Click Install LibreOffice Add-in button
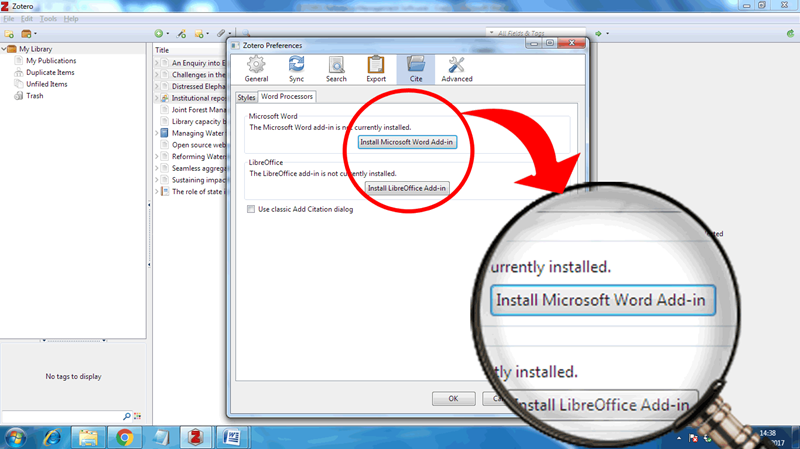The width and height of the screenshot is (800, 449). 407,188
